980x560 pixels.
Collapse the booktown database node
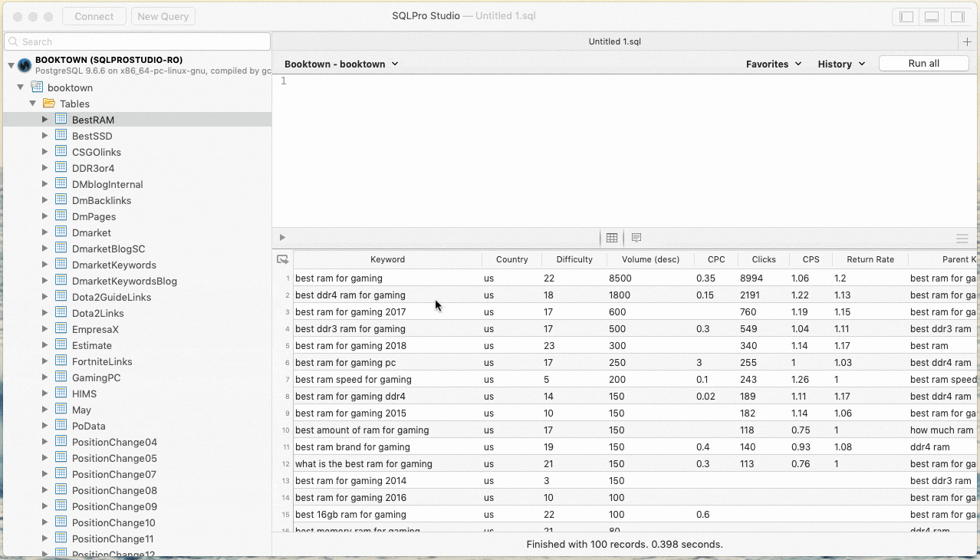[x=20, y=87]
